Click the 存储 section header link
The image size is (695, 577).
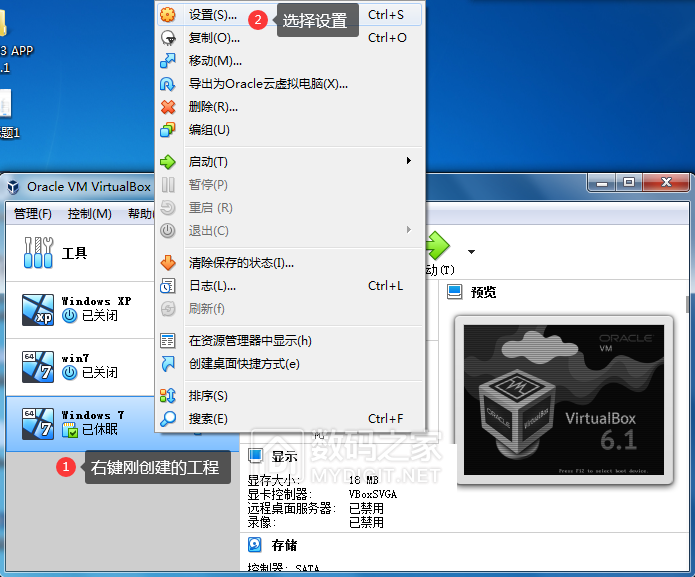coord(284,545)
